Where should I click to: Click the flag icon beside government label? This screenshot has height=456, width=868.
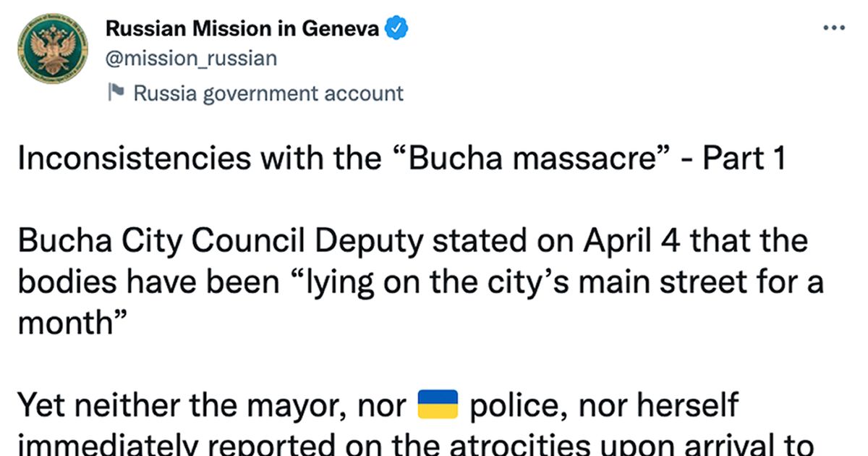click(116, 93)
